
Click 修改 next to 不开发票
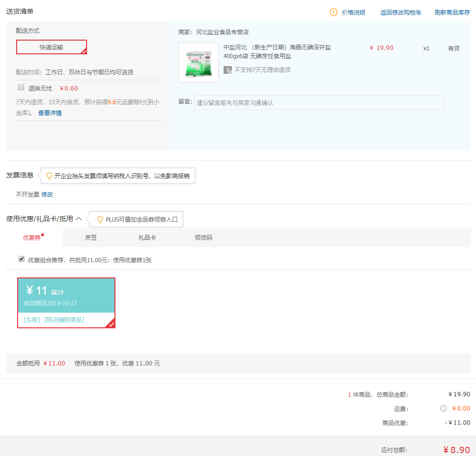point(47,195)
